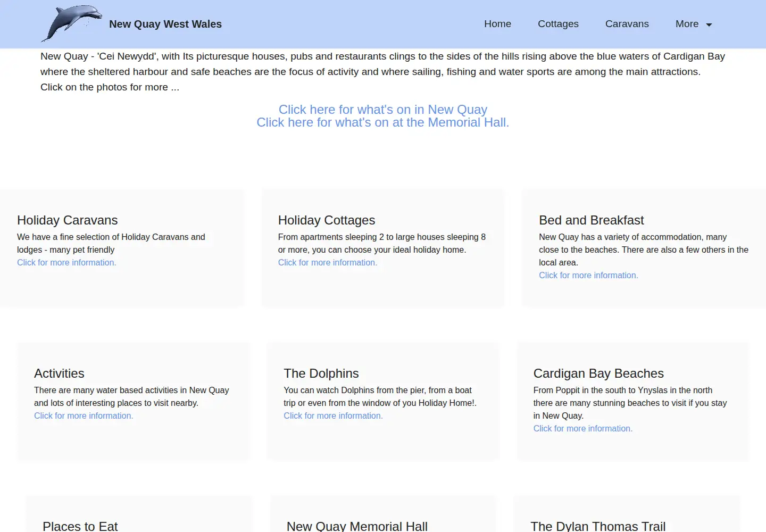Open more information under Cardigan Bay Beaches
This screenshot has height=532, width=766.
583,428
